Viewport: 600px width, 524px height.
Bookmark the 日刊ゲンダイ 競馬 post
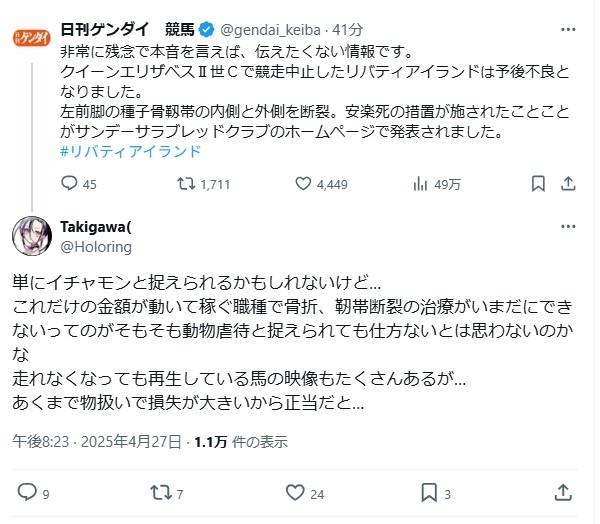538,184
